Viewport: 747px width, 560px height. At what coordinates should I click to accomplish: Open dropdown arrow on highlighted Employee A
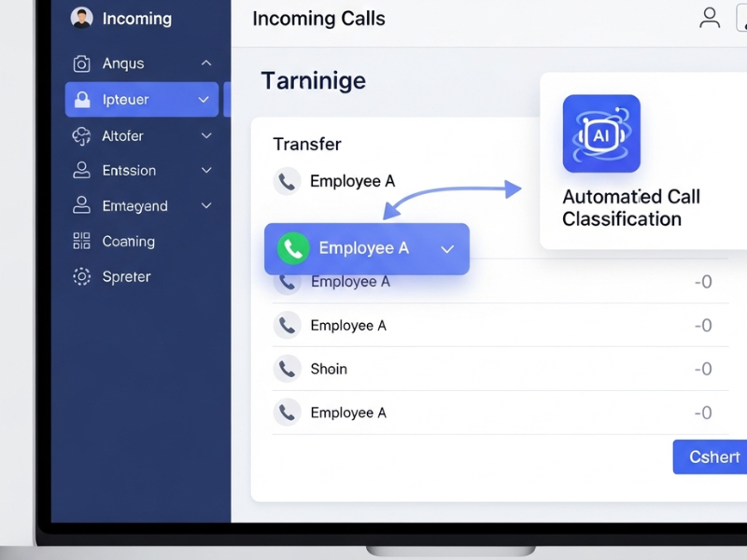[x=447, y=249]
